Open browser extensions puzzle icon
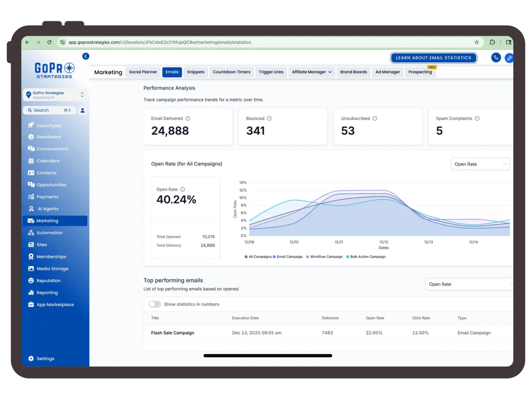Viewport: 532px width, 399px height. tap(492, 43)
